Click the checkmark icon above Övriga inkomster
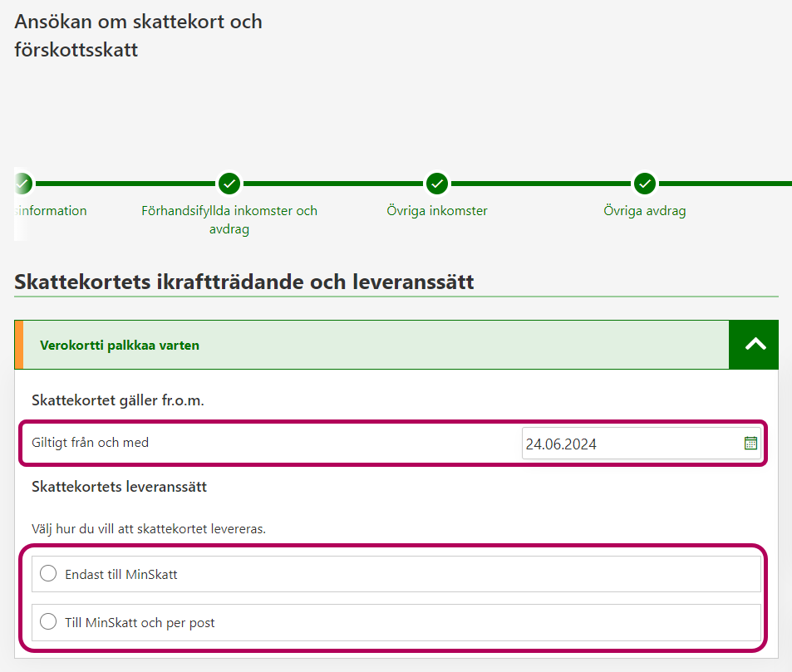 click(x=437, y=183)
